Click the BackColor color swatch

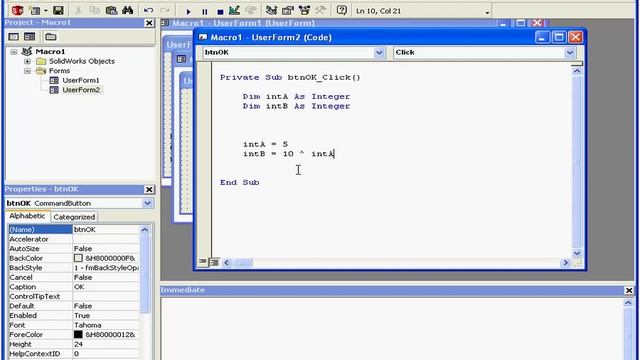pyautogui.click(x=78, y=258)
